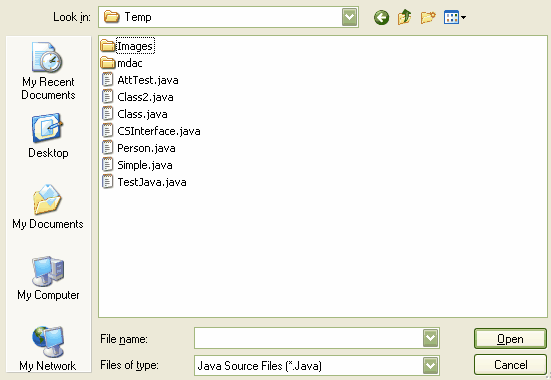Click the Open button
This screenshot has width=551, height=380.
(510, 339)
